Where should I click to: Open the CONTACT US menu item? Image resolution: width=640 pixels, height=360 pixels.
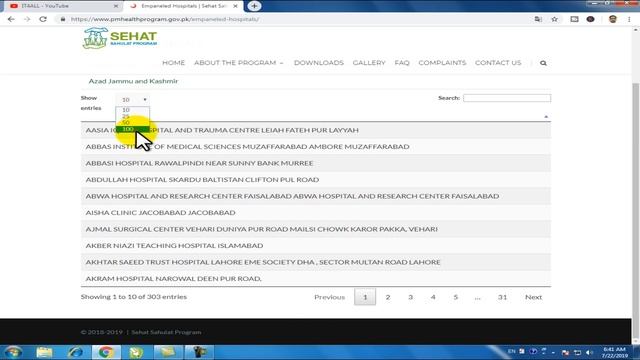point(498,63)
